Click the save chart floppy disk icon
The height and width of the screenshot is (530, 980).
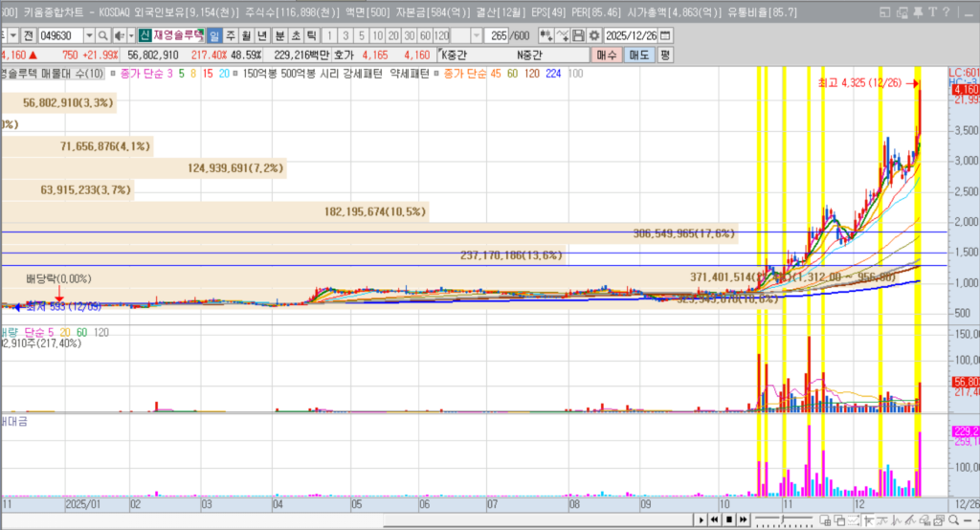click(x=578, y=35)
